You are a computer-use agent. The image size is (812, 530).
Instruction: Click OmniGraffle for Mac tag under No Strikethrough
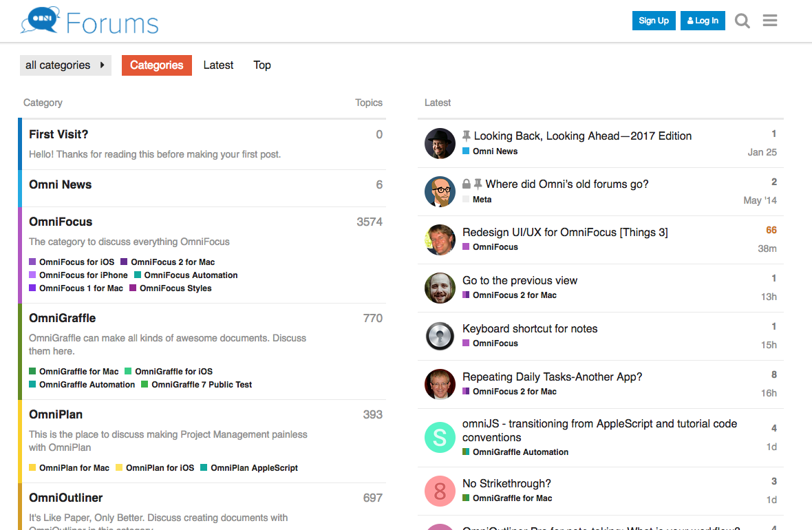pyautogui.click(x=507, y=498)
